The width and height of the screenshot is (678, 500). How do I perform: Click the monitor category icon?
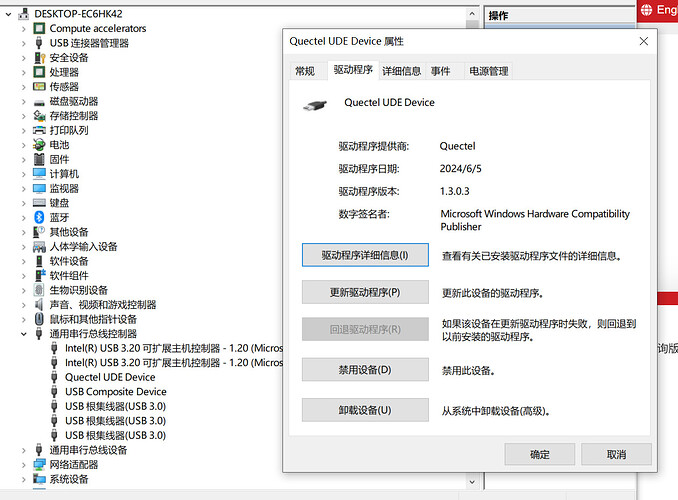(39, 188)
